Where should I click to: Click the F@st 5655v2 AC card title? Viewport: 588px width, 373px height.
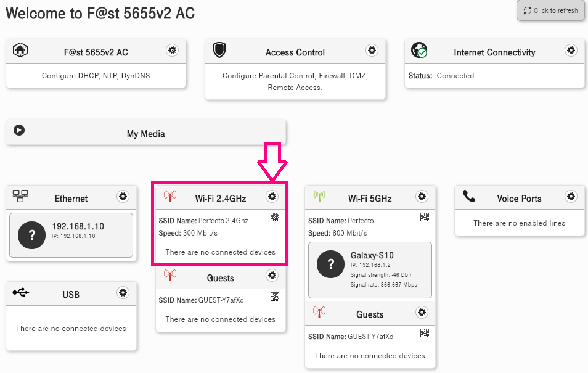tap(96, 52)
